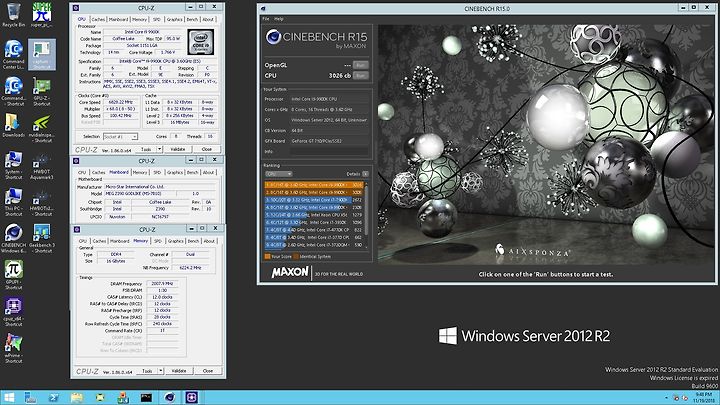Click the Cinebench ranking list scrollbar
720x405 pixels.
[x=366, y=214]
